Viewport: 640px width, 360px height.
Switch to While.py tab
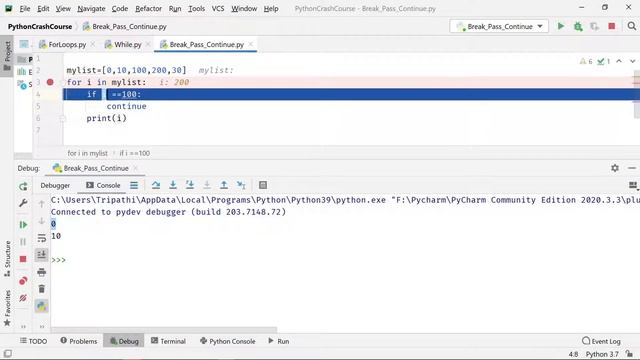[127, 44]
